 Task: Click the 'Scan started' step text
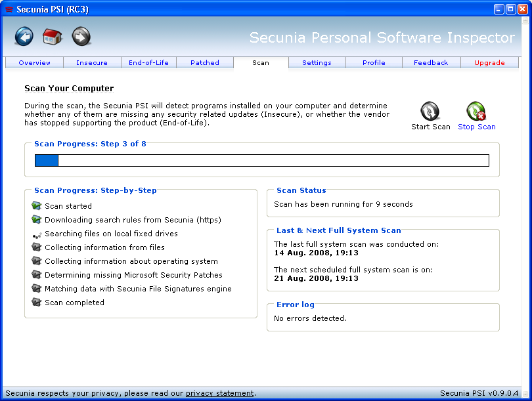tap(68, 206)
